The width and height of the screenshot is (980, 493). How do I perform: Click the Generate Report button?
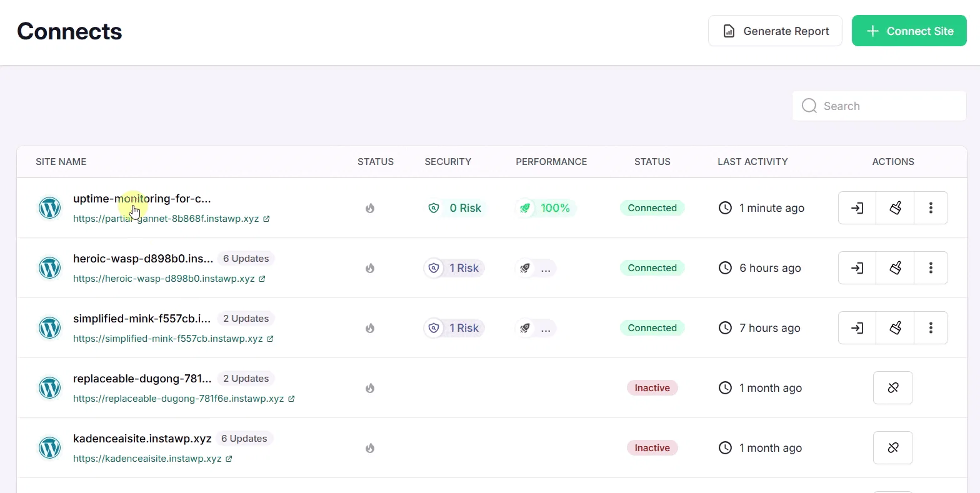click(x=775, y=31)
